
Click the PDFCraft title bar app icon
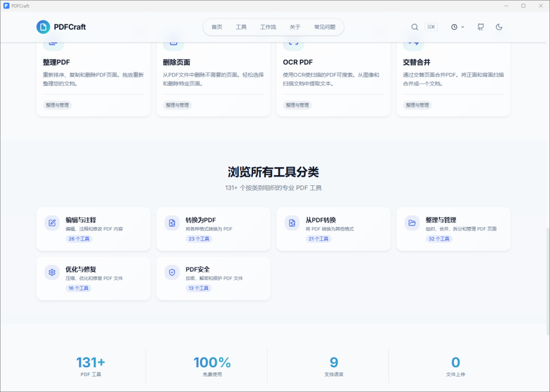click(x=6, y=5)
